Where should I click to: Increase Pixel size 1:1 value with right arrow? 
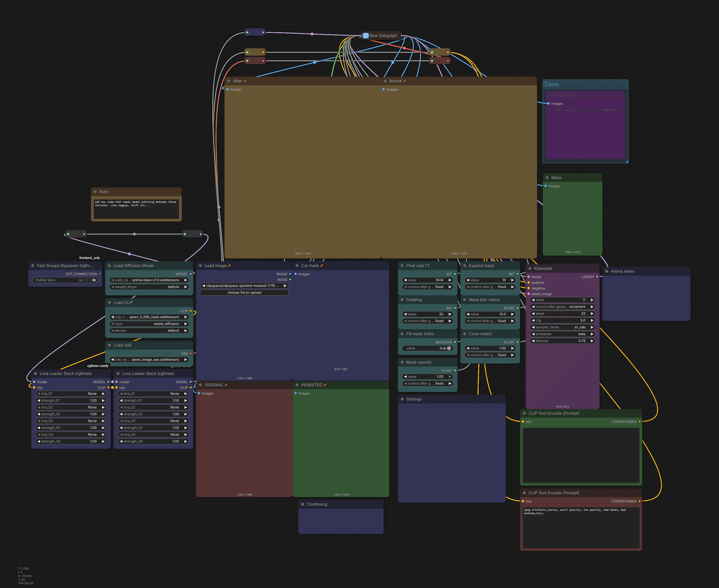tap(450, 280)
